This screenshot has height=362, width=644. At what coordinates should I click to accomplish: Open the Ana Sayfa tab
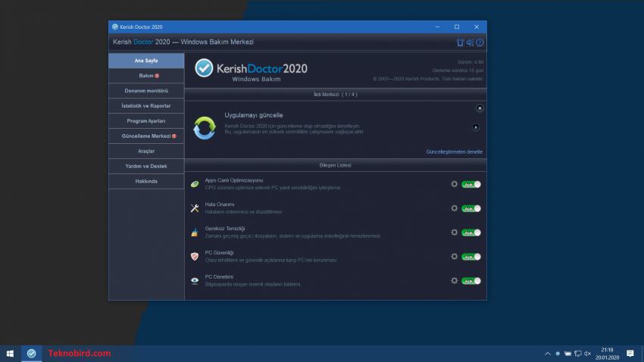coord(146,61)
